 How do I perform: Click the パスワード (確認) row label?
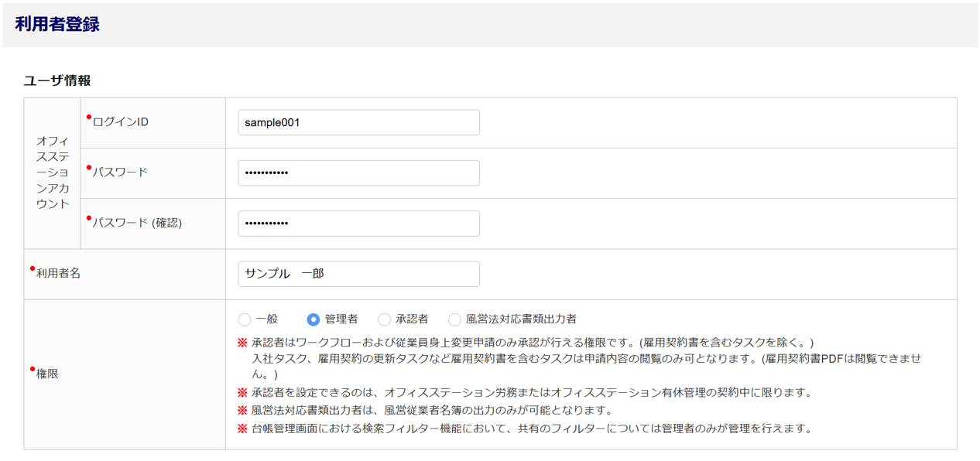tap(137, 223)
